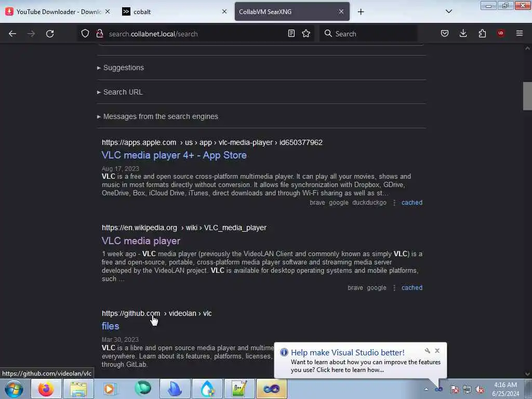Click the green round taskbar icon
Viewport: 532px width, 399px height.
(142, 389)
